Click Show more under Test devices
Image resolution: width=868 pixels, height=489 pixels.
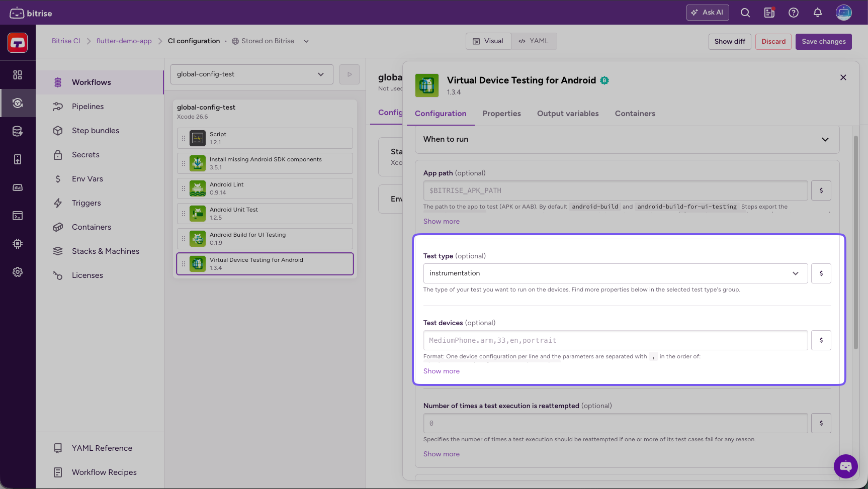point(442,371)
